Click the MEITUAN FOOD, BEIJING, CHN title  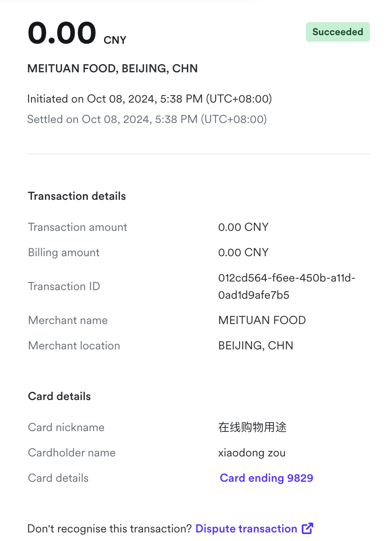pyautogui.click(x=112, y=68)
